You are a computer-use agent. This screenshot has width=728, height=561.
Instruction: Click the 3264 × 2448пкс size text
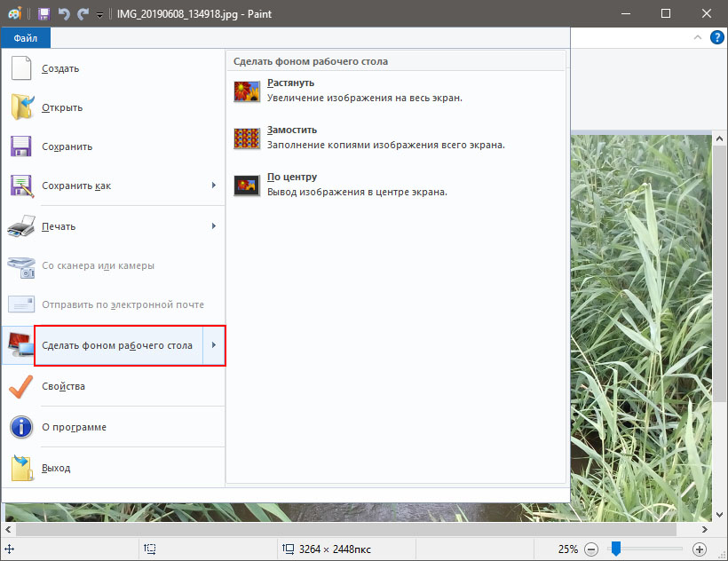pyautogui.click(x=335, y=549)
